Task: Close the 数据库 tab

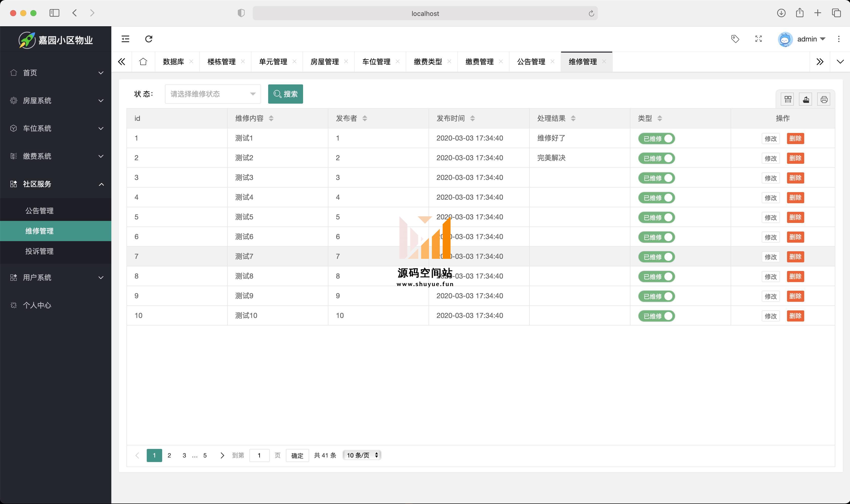Action: coord(191,61)
